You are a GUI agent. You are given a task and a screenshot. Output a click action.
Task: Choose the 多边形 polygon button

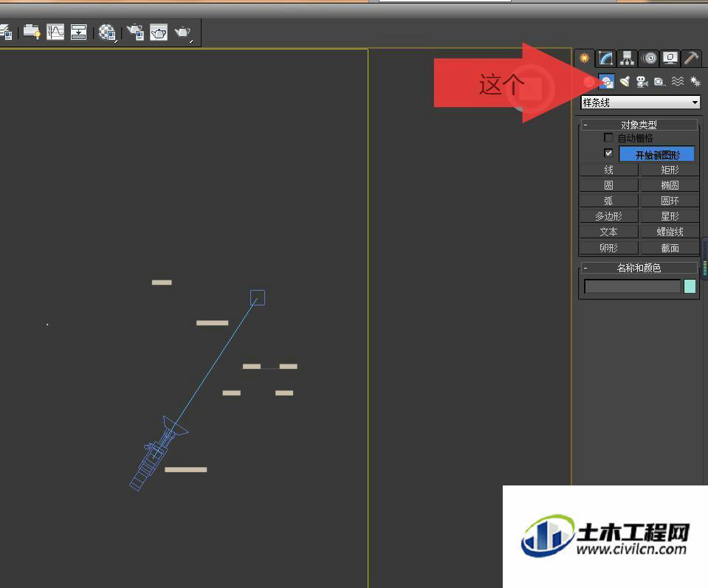pos(608,216)
